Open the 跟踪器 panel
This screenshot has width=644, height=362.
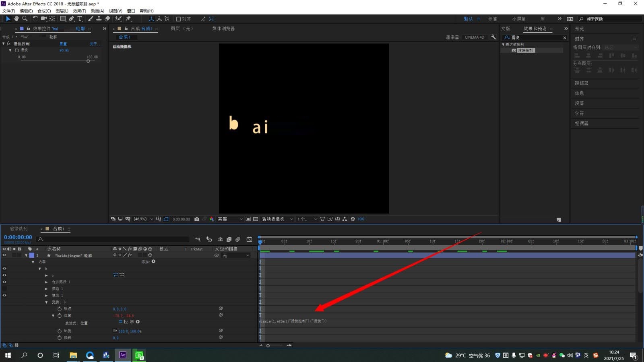(x=582, y=83)
